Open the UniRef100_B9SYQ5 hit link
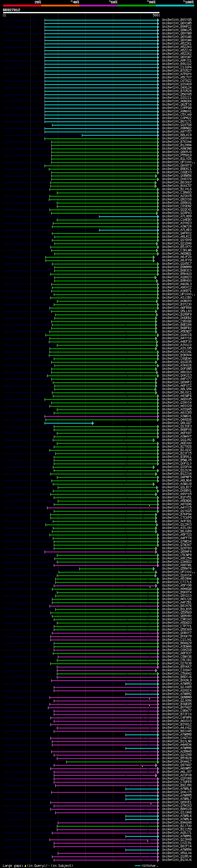 177,20
